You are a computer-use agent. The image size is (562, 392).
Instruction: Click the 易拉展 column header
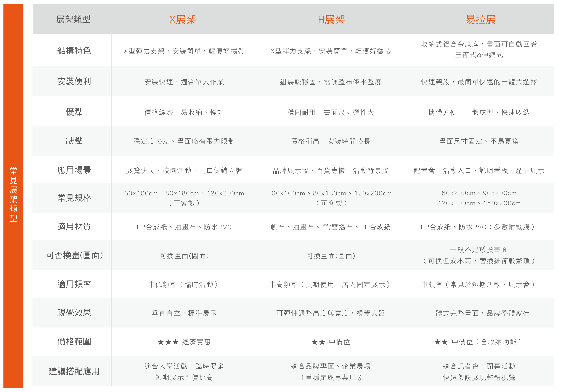(480, 20)
